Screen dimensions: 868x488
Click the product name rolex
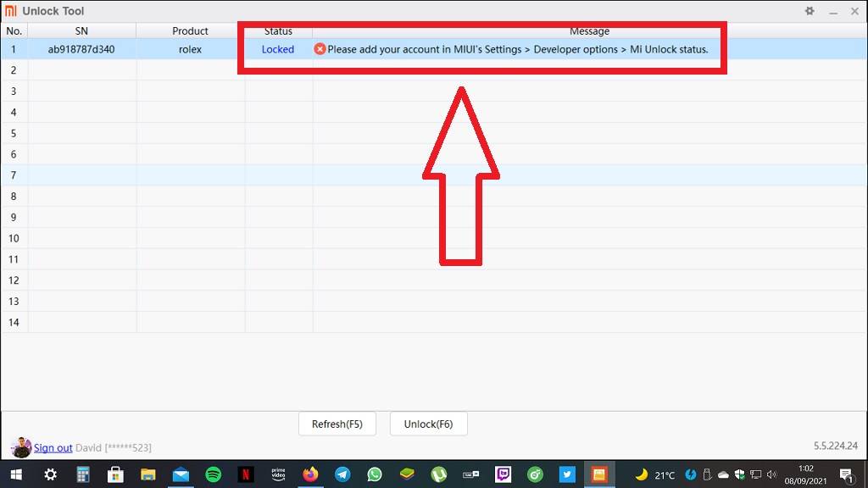(x=190, y=49)
